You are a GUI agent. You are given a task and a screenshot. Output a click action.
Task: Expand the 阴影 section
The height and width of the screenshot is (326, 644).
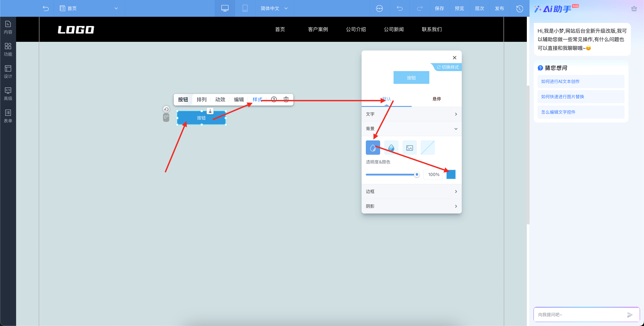[x=411, y=206]
